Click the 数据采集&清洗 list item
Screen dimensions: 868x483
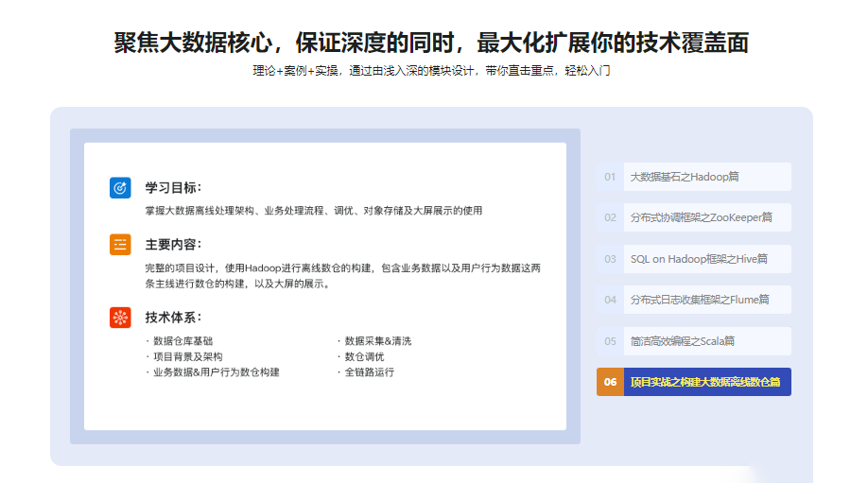click(x=377, y=341)
